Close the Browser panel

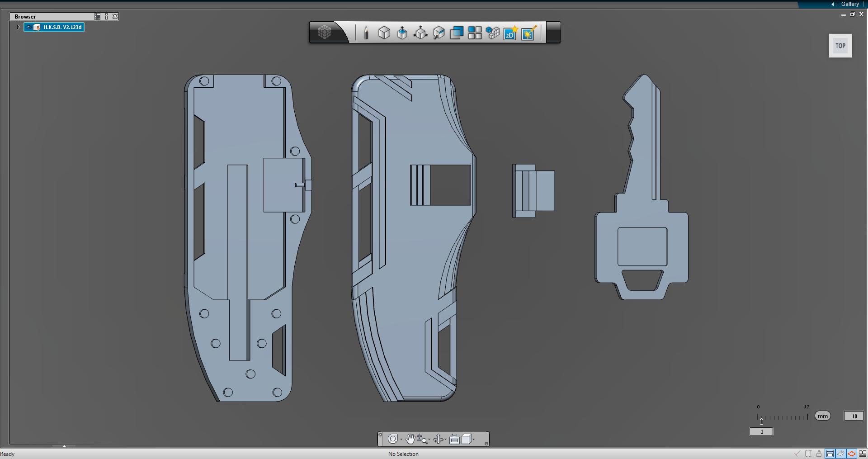[115, 16]
